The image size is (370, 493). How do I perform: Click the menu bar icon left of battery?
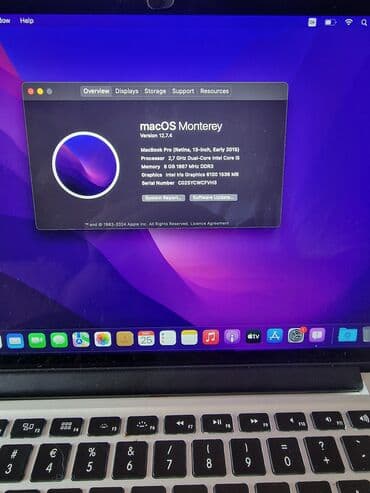312,22
